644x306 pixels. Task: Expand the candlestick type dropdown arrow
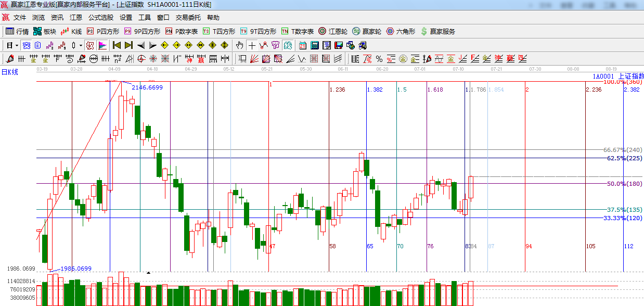[81, 45]
